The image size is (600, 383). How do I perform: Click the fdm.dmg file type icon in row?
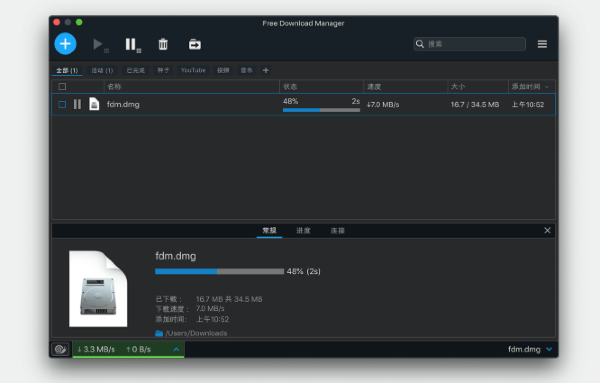94,104
